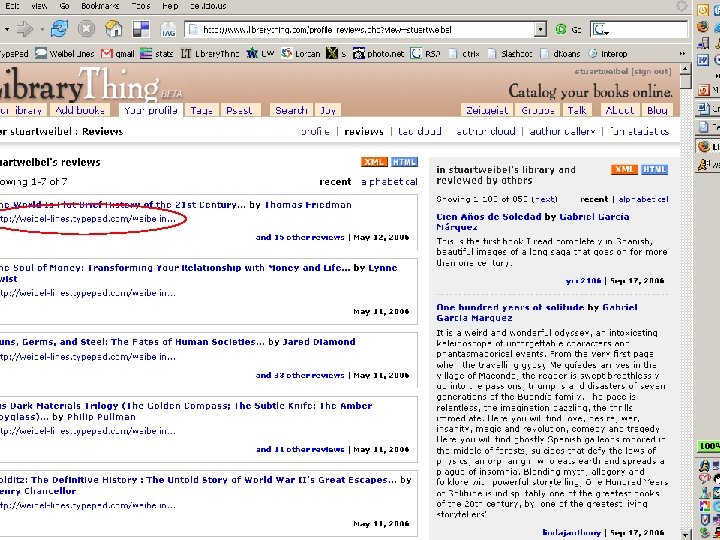Click the green Go button icon
This screenshot has width=720, height=540.
tap(561, 30)
